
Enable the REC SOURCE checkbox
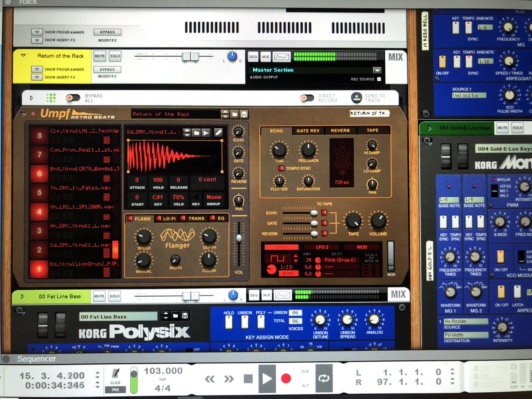379,79
